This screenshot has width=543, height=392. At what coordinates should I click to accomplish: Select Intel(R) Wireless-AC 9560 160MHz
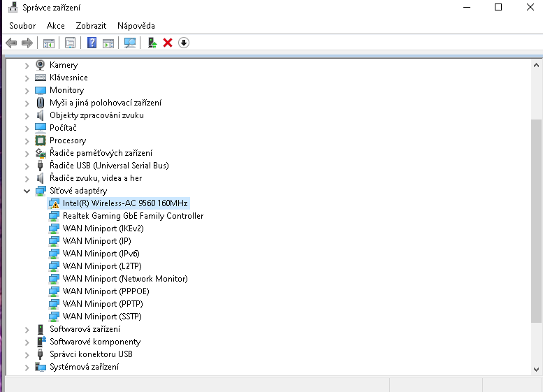click(x=125, y=203)
